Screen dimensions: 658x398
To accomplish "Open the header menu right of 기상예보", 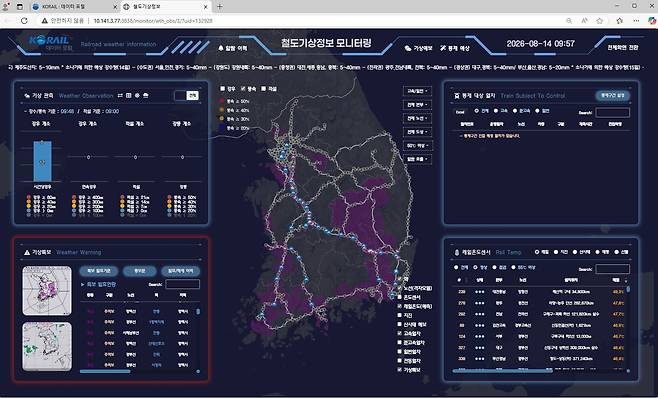I will (x=455, y=48).
